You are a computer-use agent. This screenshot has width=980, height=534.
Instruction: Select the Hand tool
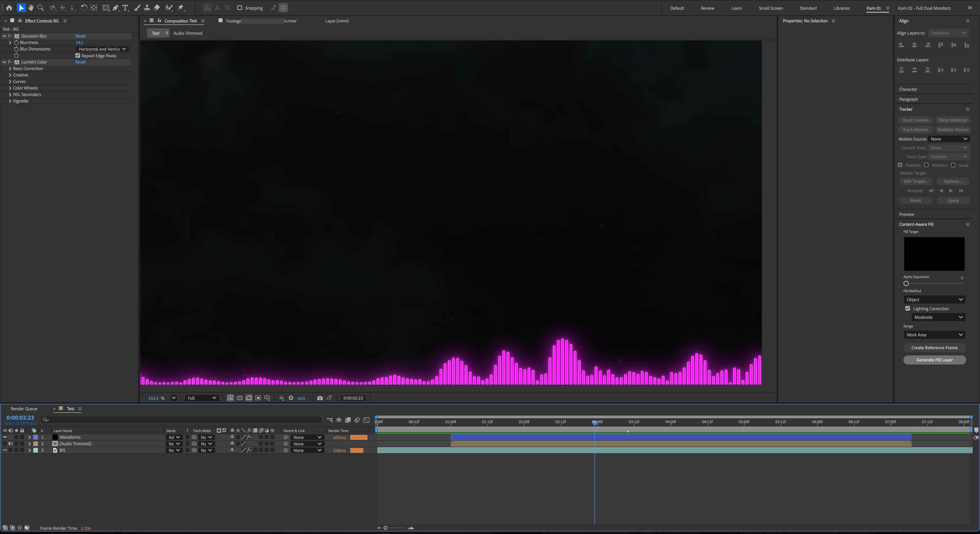(x=31, y=8)
